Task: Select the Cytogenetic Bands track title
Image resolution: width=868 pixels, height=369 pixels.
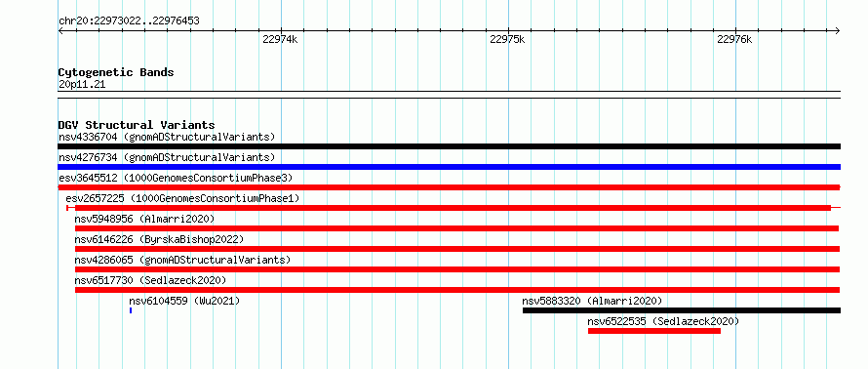Action: tap(116, 72)
